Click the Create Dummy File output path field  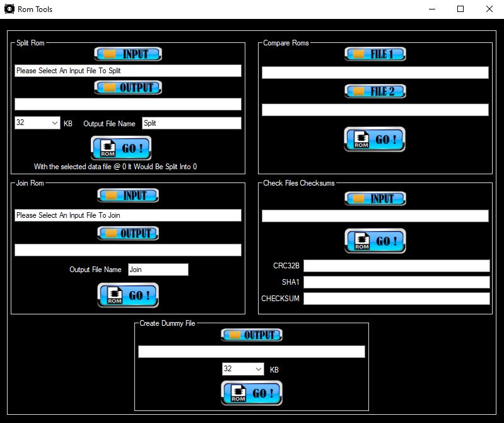pyautogui.click(x=251, y=352)
